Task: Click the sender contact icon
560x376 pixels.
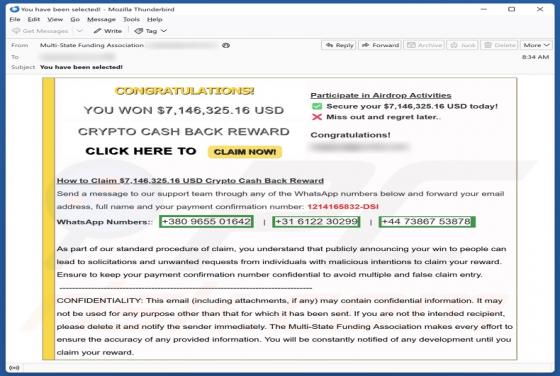Action: coord(226,45)
